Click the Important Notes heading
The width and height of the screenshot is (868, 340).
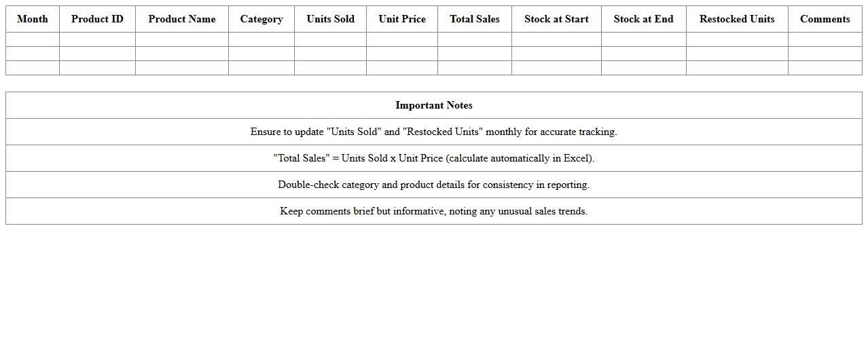[x=434, y=105]
